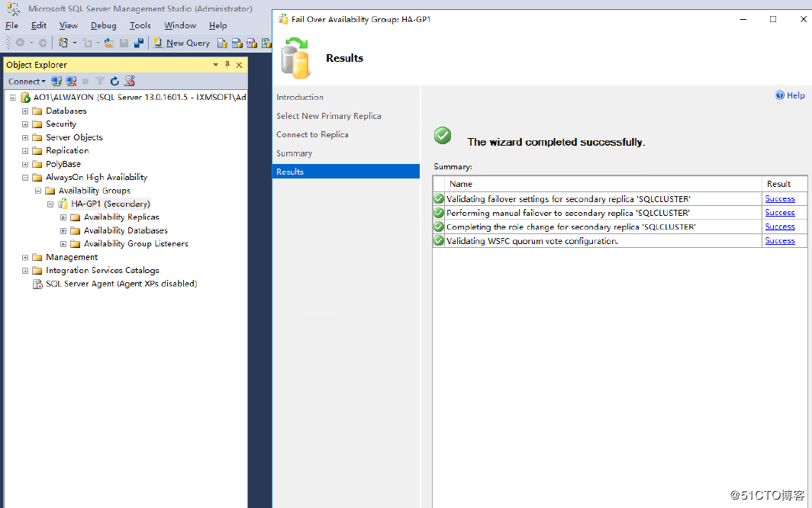Open the Edit menu
The height and width of the screenshot is (508, 812).
tap(39, 25)
